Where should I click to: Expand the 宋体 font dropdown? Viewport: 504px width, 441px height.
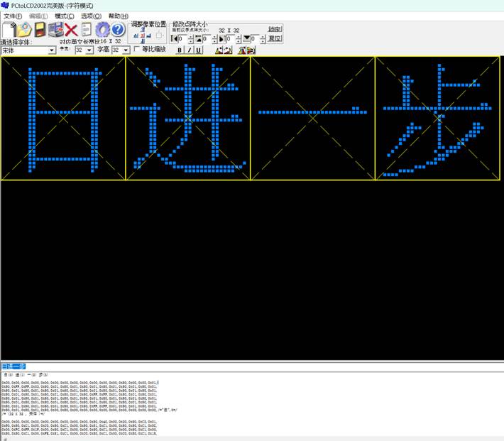[52, 50]
